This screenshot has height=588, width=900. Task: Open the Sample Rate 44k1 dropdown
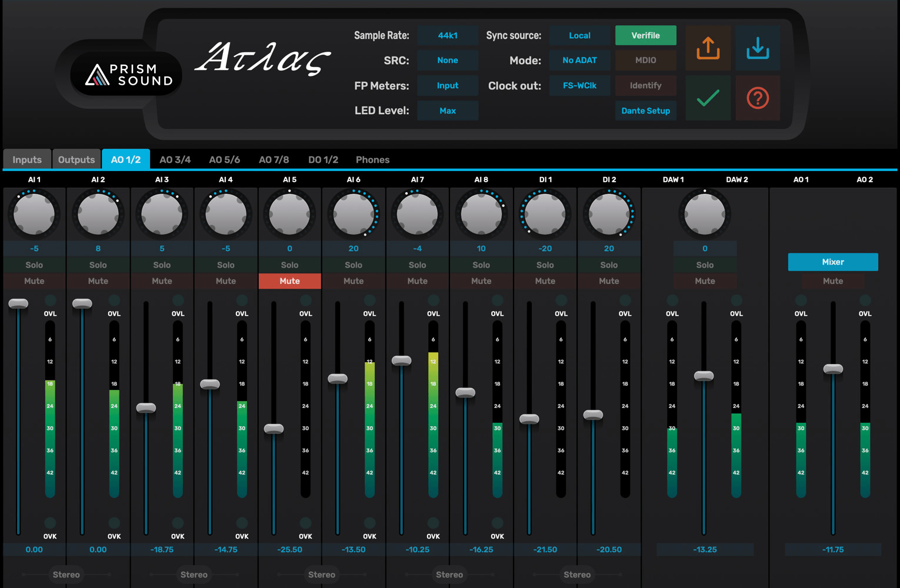click(448, 35)
